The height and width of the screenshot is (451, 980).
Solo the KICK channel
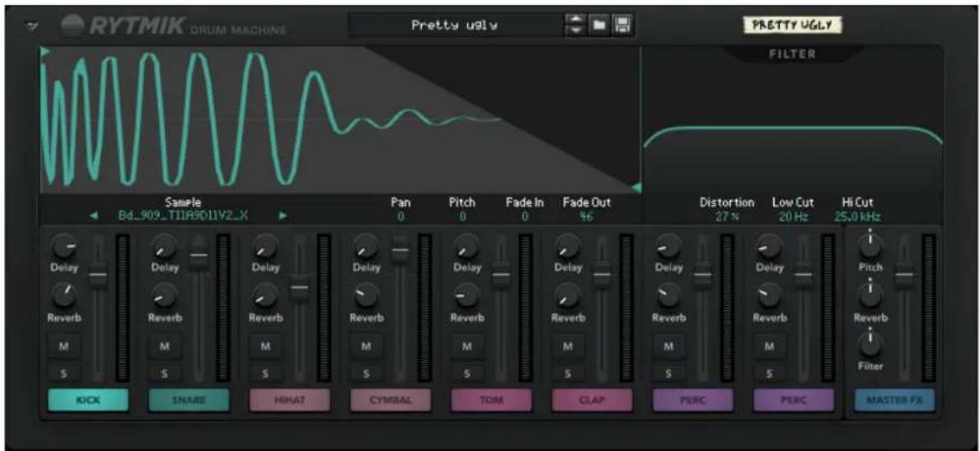tap(63, 374)
